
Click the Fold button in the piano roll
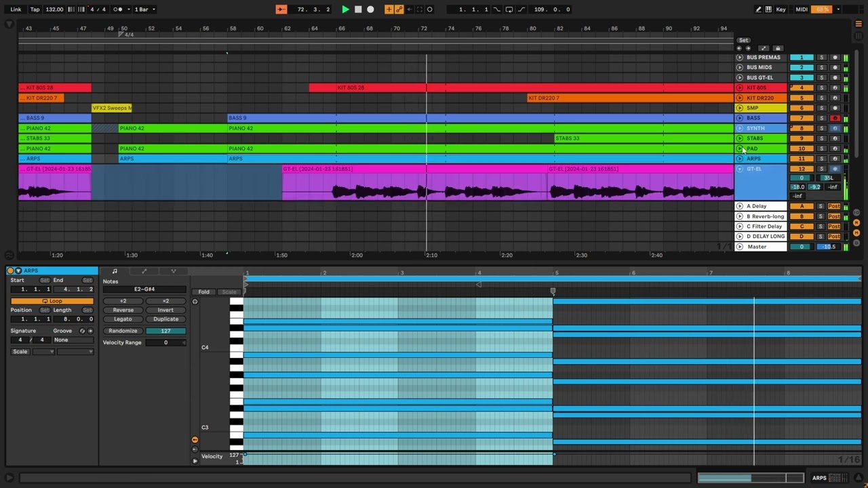(203, 292)
